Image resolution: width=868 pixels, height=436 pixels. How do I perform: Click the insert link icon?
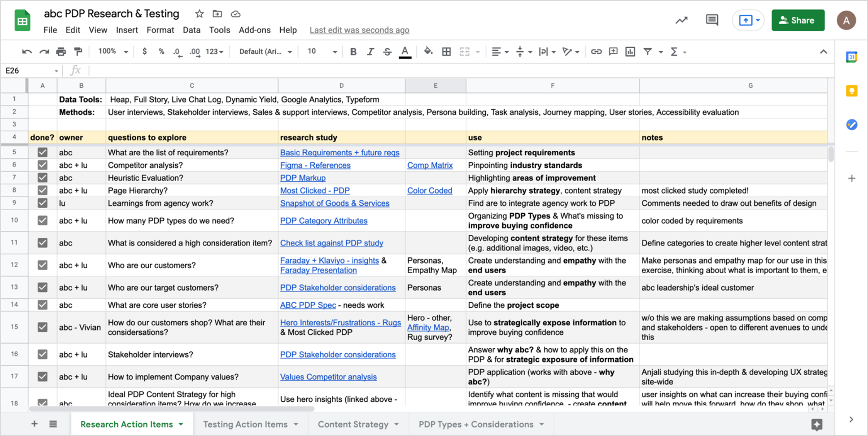(596, 51)
